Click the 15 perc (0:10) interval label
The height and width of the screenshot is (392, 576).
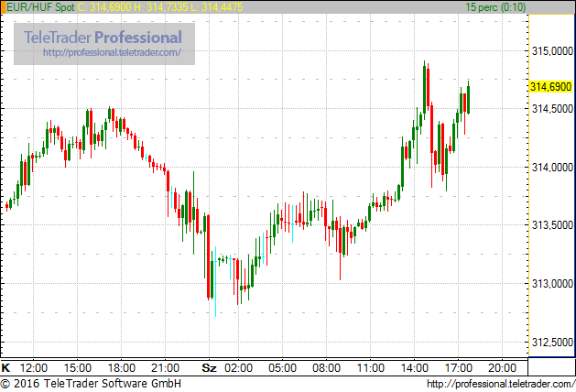pos(495,7)
